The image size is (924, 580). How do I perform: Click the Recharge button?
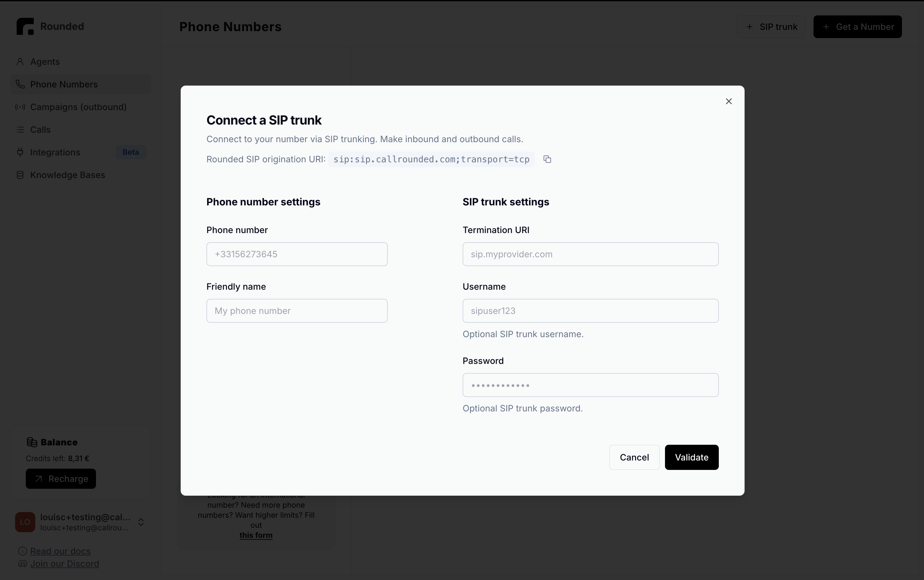point(61,478)
